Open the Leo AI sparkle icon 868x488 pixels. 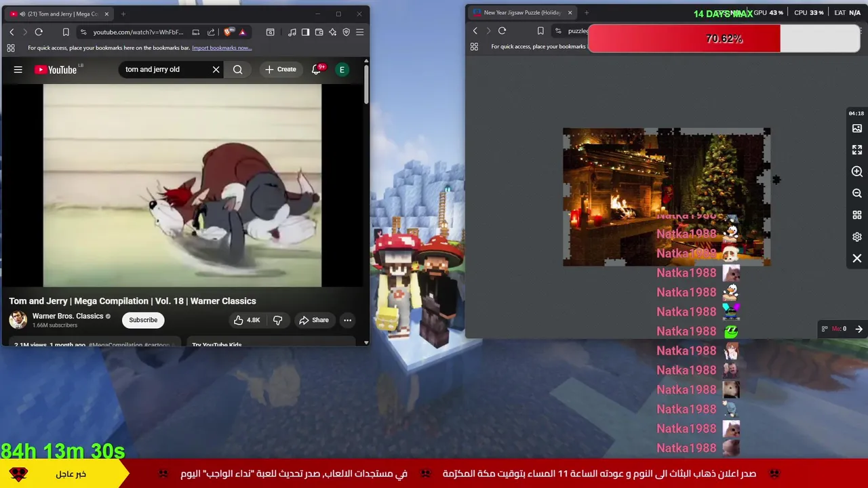pos(333,32)
